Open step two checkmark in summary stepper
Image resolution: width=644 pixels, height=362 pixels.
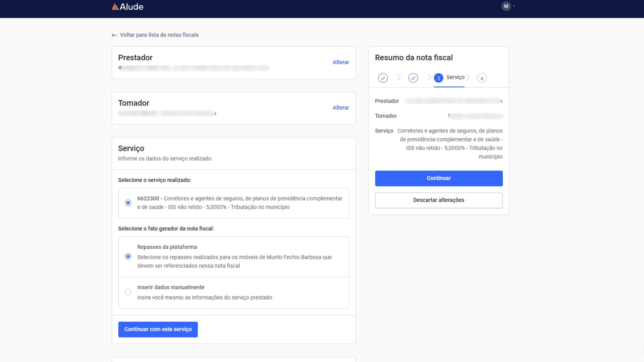413,78
